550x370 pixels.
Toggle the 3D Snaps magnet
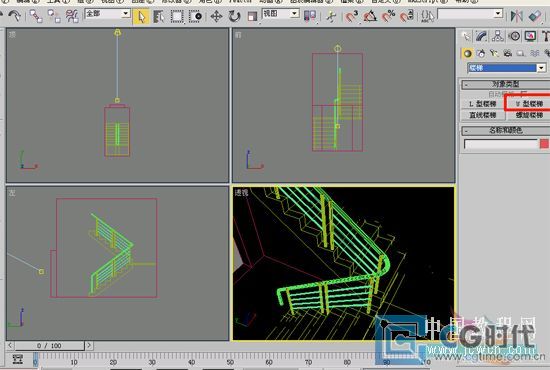(x=351, y=16)
